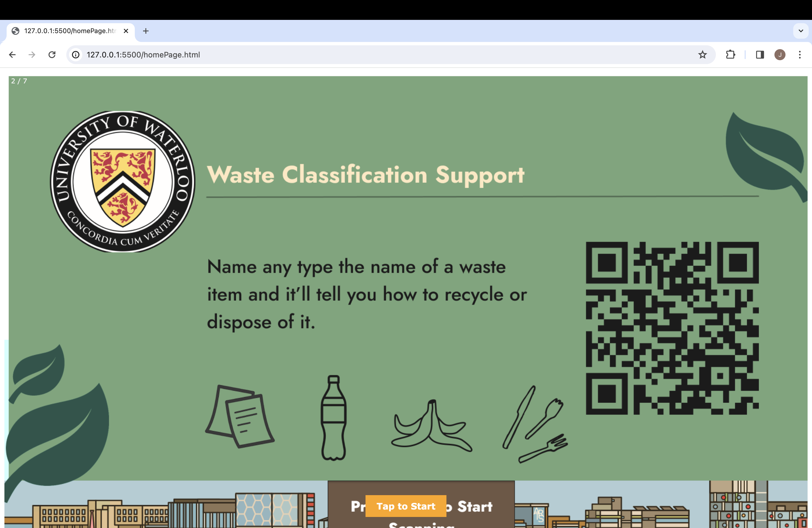Click the paper documents icon
The height and width of the screenshot is (528, 812).
[x=239, y=416]
